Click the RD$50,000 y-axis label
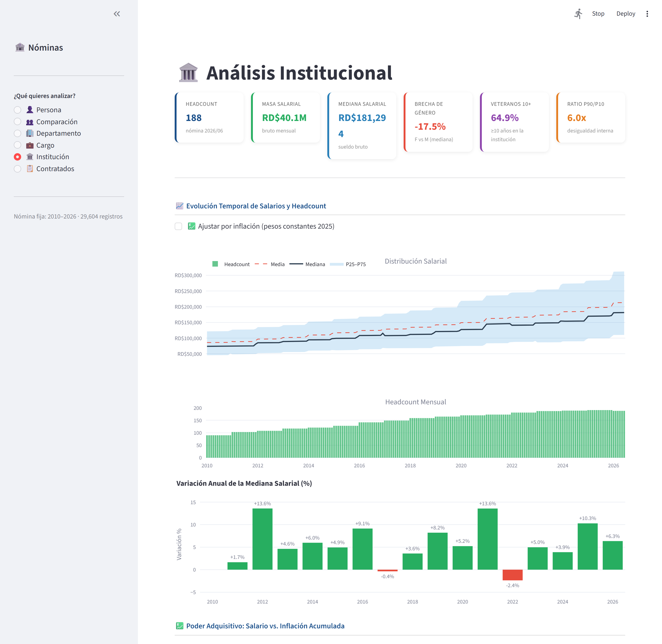The width and height of the screenshot is (662, 644). [189, 354]
